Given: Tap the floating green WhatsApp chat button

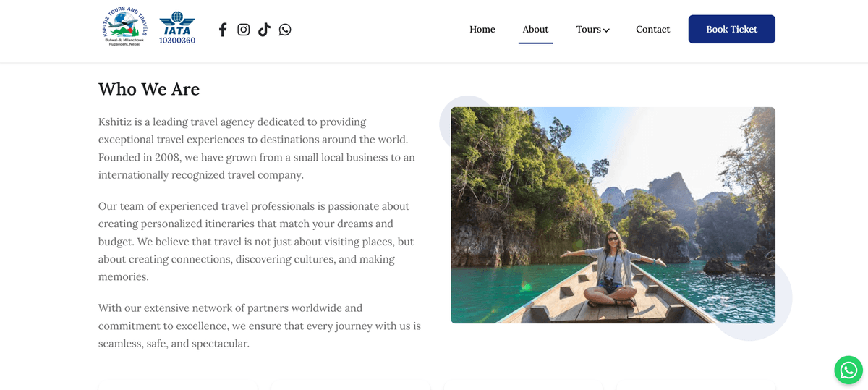Looking at the screenshot, I should 848,370.
